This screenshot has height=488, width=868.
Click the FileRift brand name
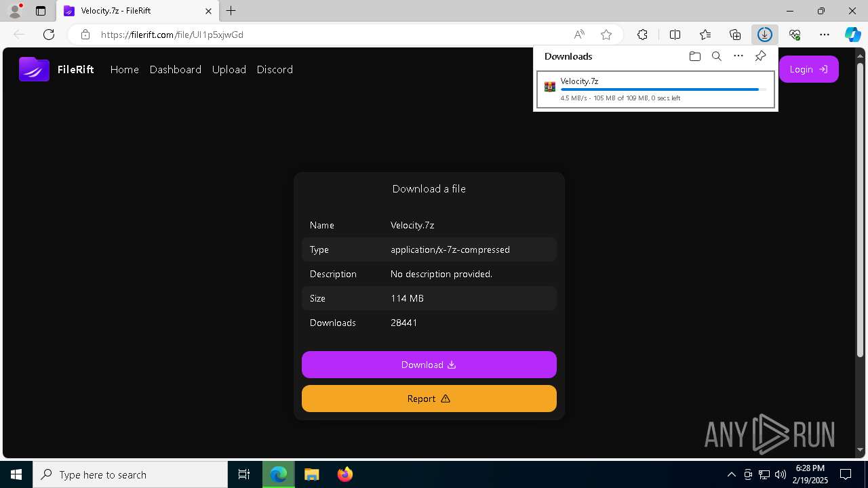tap(76, 69)
